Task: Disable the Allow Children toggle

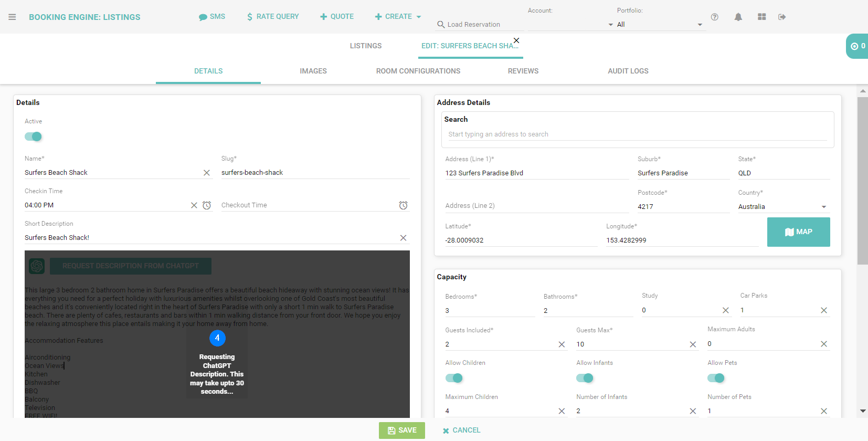Action: (454, 378)
